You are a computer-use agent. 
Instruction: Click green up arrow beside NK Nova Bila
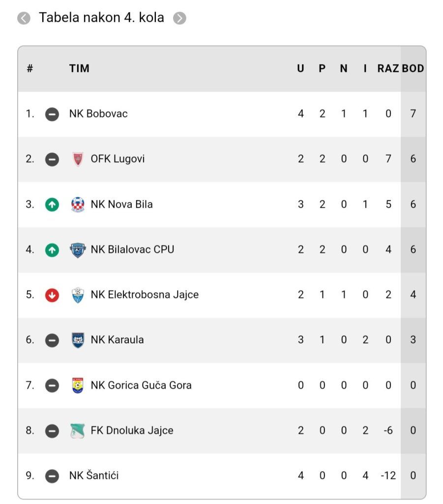[x=52, y=204]
